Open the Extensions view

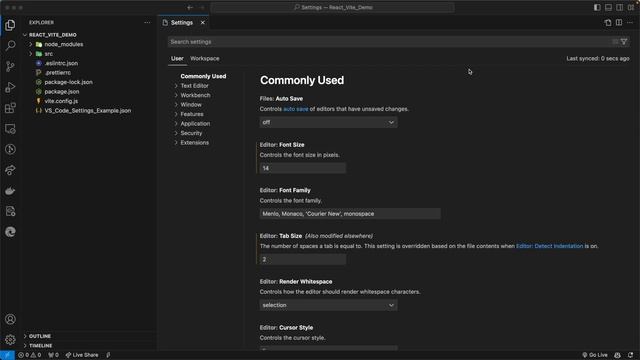click(x=10, y=108)
